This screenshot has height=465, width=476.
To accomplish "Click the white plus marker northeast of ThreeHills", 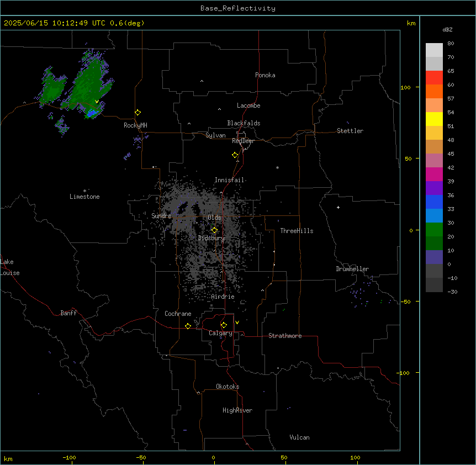I will pyautogui.click(x=338, y=207).
